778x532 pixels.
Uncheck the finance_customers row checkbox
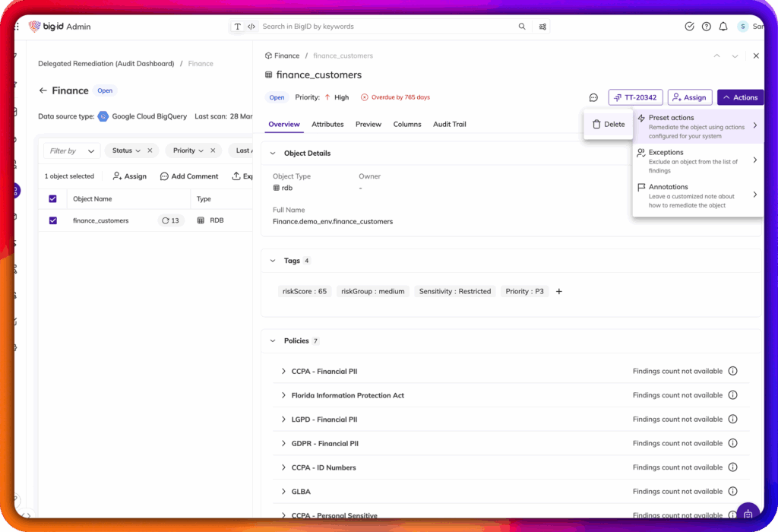click(52, 220)
